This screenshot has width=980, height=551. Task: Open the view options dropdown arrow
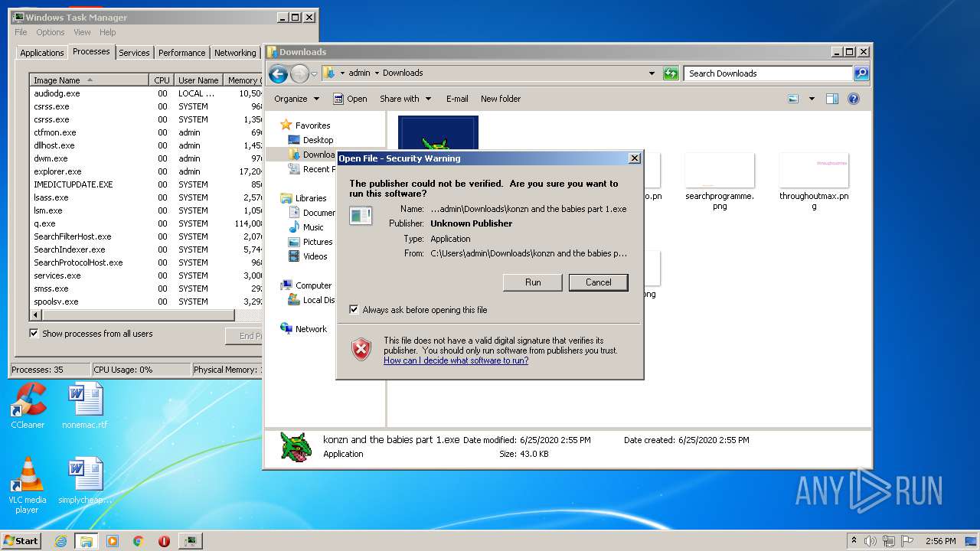[x=812, y=99]
